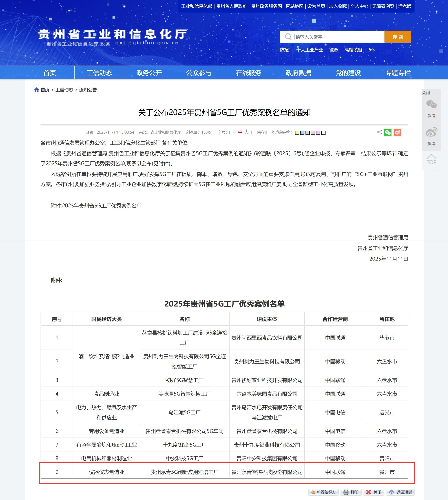Click the red X icon on the 关闭 button
This screenshot has width=448, height=500.
[x=369, y=492]
